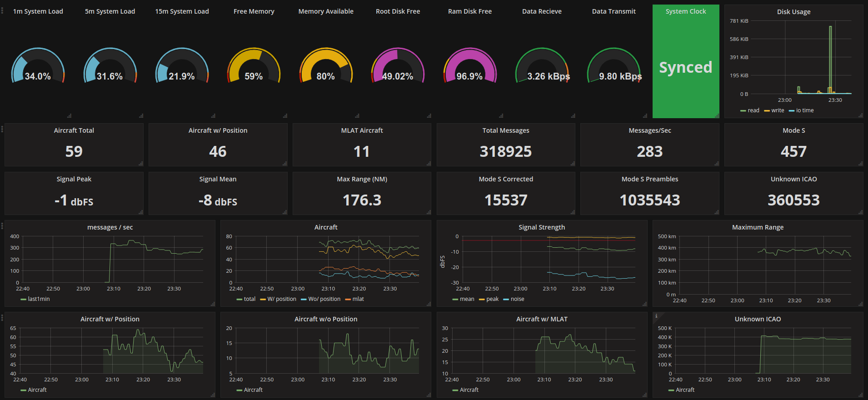This screenshot has height=400, width=868.
Task: Toggle noise series in Signal Strength legend
Action: 517,299
